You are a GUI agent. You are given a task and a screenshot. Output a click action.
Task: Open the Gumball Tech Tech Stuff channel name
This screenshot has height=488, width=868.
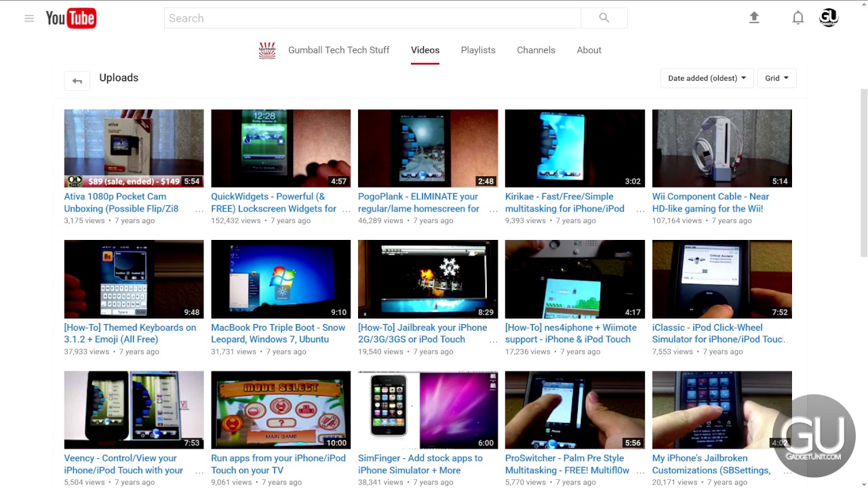pyautogui.click(x=339, y=50)
